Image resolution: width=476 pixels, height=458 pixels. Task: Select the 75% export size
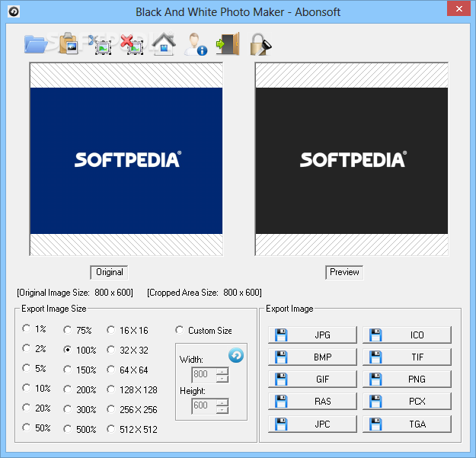point(78,330)
